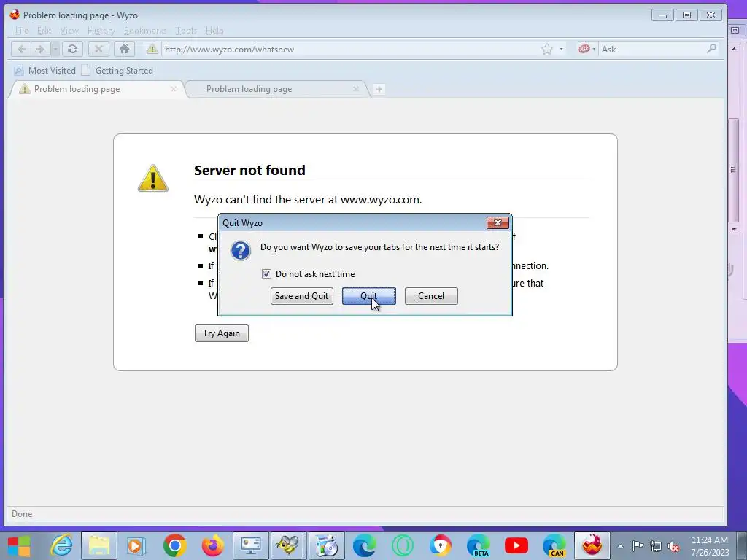
Task: Open a new tab with plus button
Action: pyautogui.click(x=379, y=89)
